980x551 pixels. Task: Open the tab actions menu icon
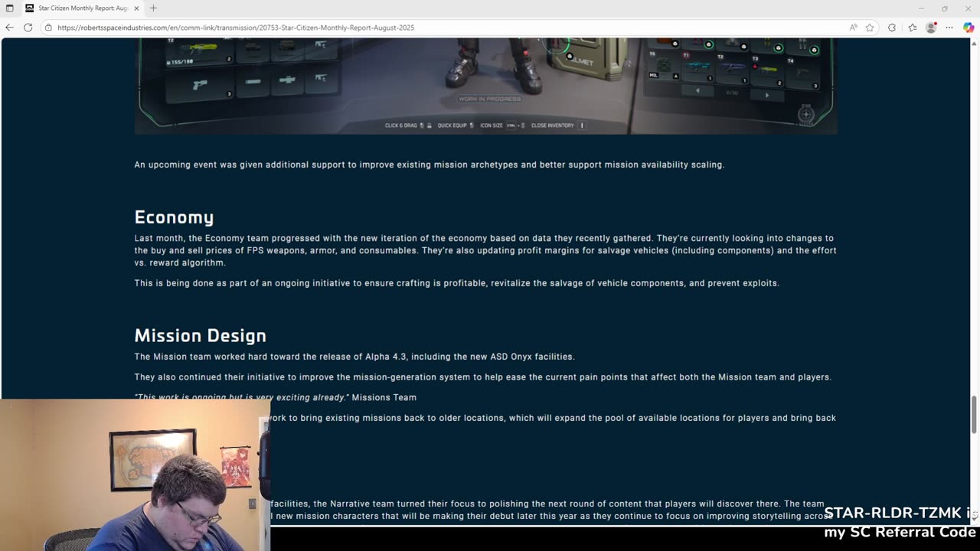tap(9, 8)
